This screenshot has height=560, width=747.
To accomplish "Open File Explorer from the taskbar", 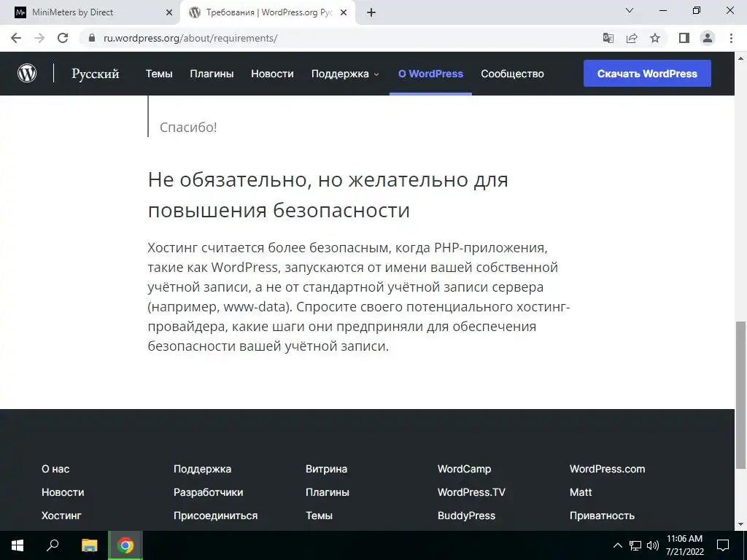I will (x=89, y=545).
